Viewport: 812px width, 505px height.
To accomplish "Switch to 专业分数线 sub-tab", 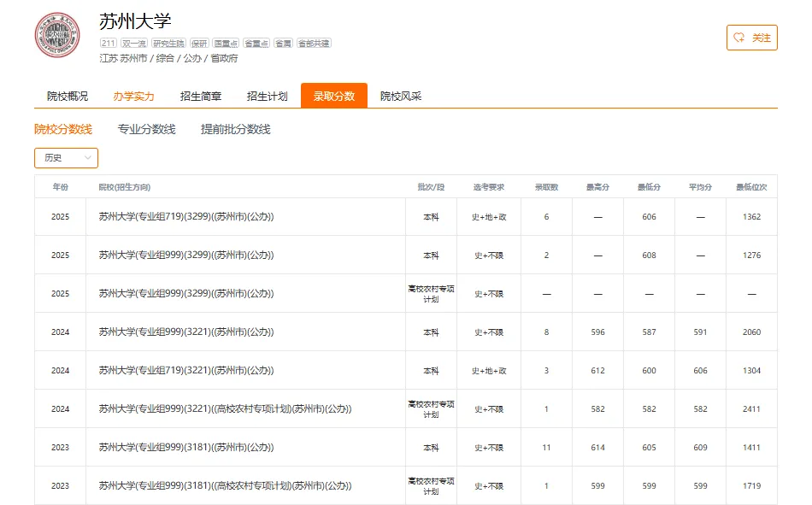I will 146,130.
